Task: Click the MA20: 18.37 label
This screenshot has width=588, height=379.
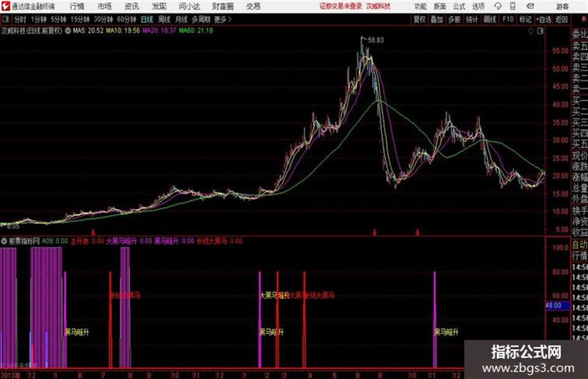Action: tap(159, 30)
